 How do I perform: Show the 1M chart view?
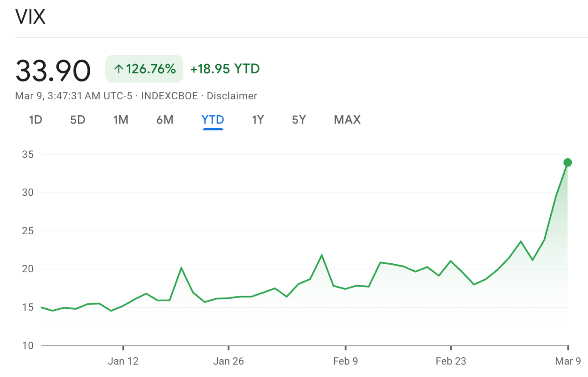point(121,120)
